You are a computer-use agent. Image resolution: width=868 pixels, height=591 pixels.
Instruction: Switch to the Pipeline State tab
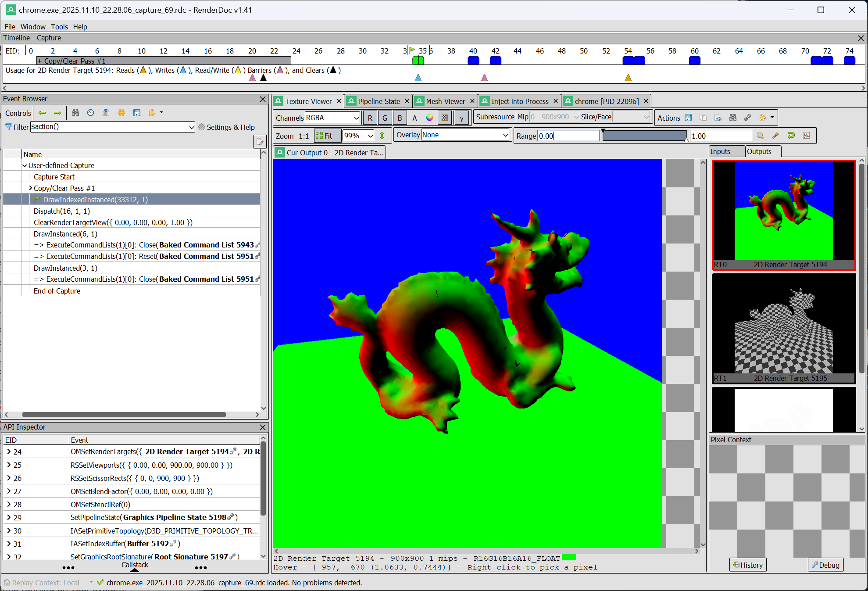(378, 101)
